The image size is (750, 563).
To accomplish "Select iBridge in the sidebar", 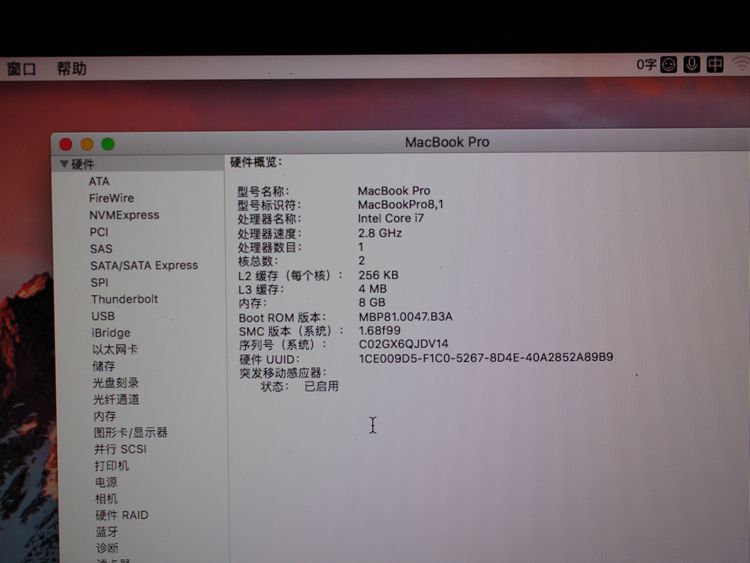I will click(x=111, y=333).
